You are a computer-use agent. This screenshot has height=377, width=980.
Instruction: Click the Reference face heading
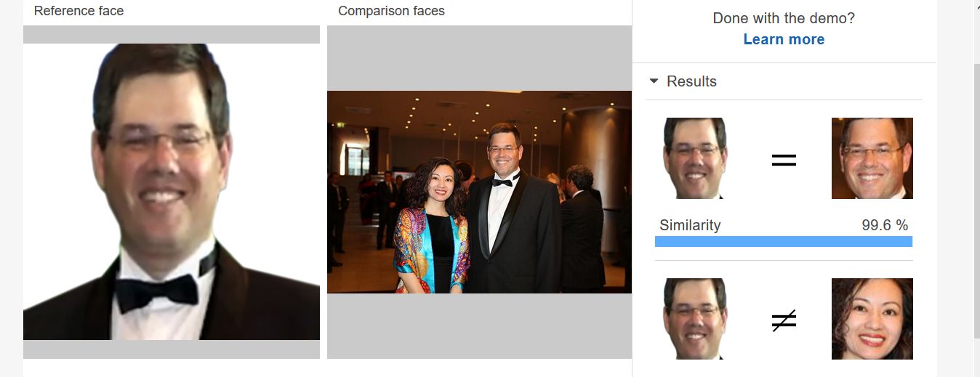pyautogui.click(x=79, y=11)
